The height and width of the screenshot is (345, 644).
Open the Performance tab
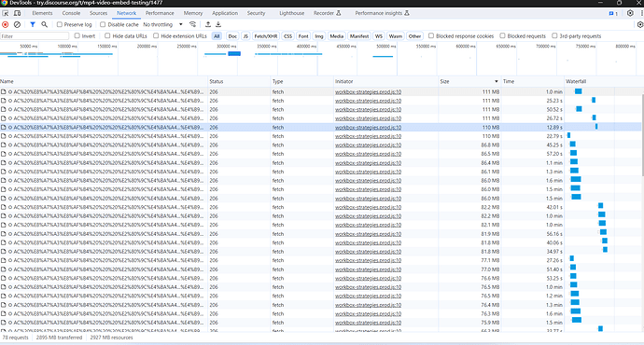coord(160,13)
